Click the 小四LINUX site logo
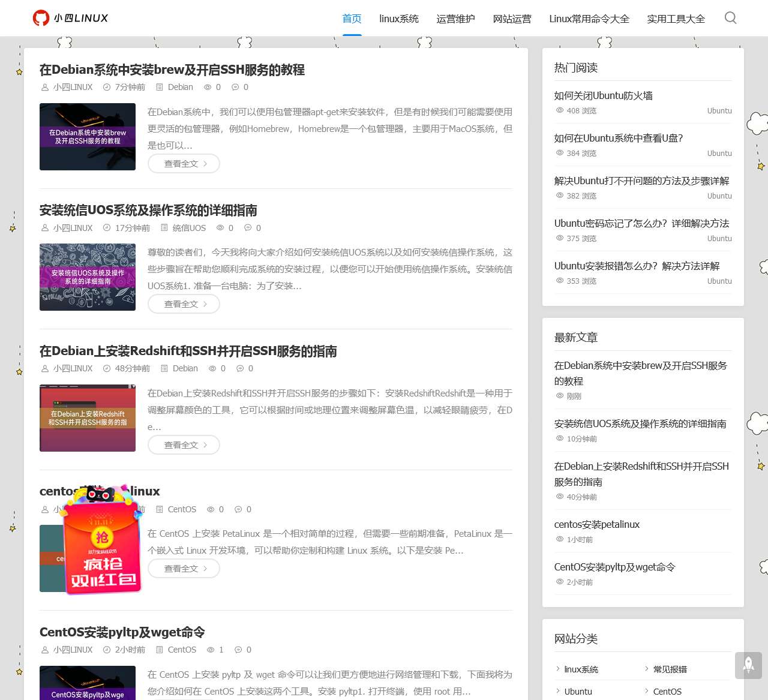Viewport: 768px width, 700px height. [70, 18]
